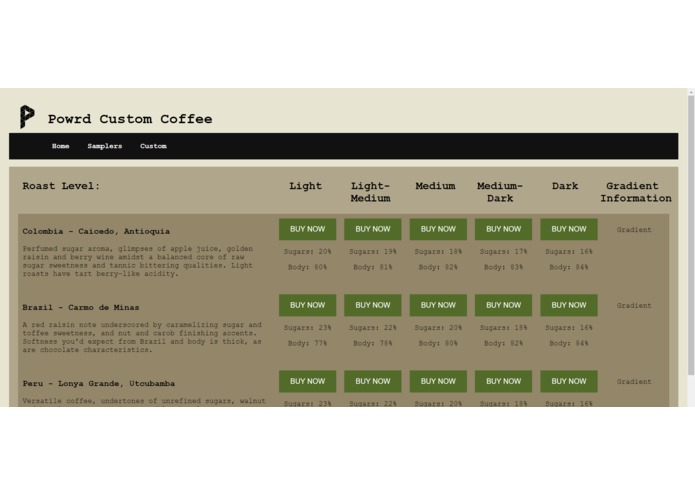The image size is (695, 494).
Task: Select the 'Brazil - Carmo de Minas' heading
Action: coord(81,307)
